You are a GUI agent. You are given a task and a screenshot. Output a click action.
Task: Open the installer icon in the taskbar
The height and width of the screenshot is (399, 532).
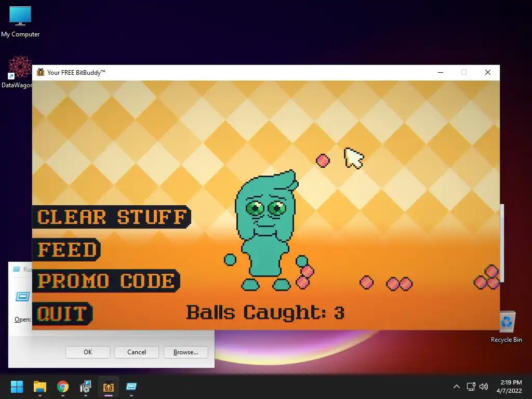(86, 387)
